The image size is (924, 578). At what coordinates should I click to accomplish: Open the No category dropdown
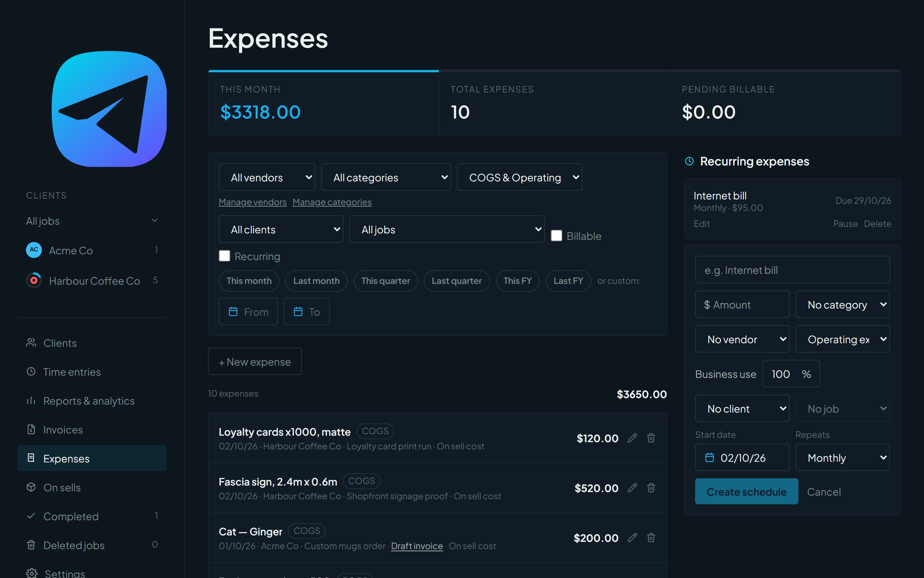pyautogui.click(x=843, y=304)
